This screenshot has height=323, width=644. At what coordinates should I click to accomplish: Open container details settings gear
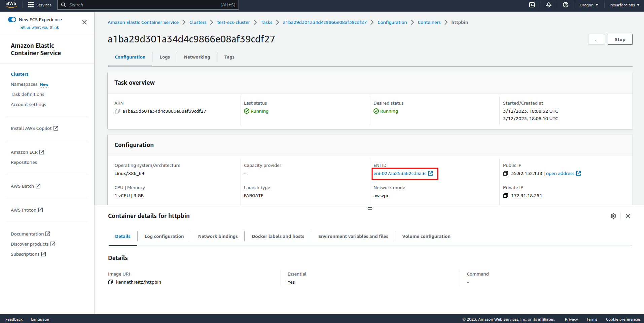tap(613, 216)
